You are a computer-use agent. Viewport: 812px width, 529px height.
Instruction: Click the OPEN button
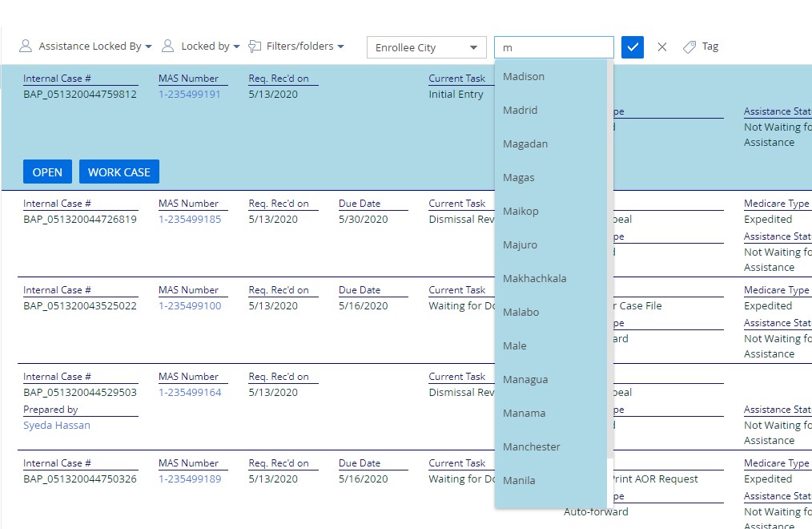47,172
